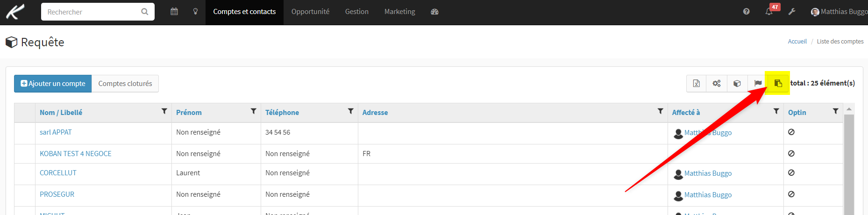The width and height of the screenshot is (868, 215).
Task: Open the dashboard gauge icon
Action: (x=434, y=12)
